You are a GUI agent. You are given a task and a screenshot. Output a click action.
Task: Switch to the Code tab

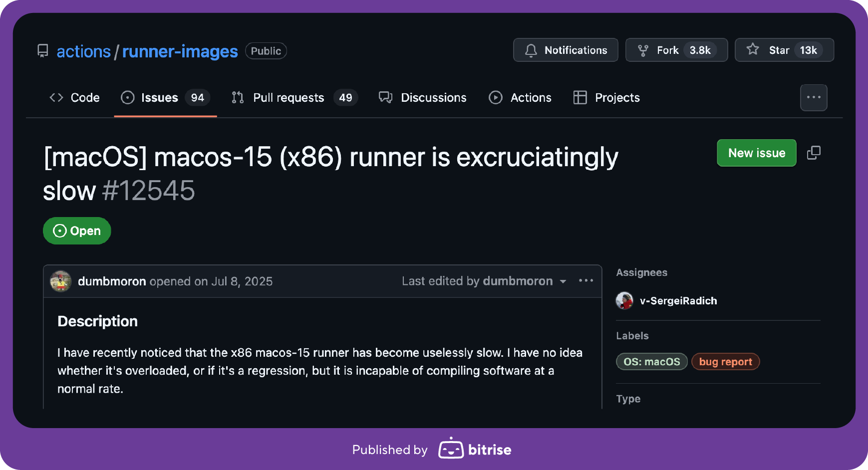74,98
